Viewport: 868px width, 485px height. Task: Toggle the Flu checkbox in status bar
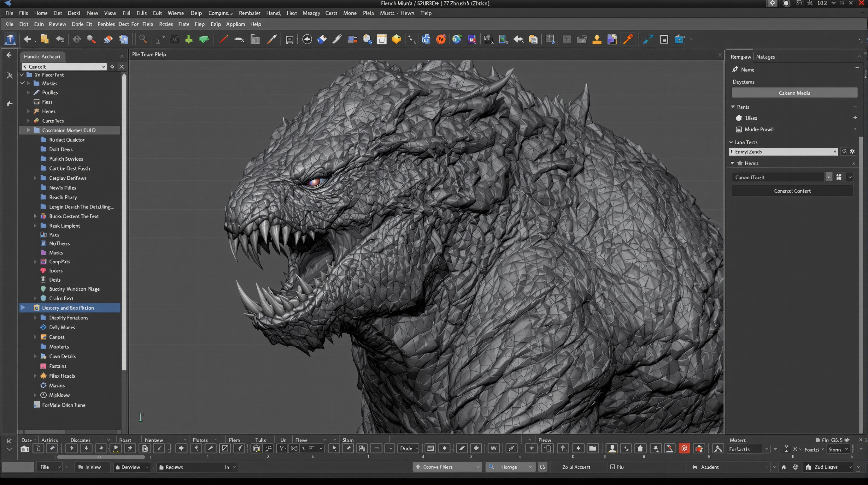coord(613,467)
